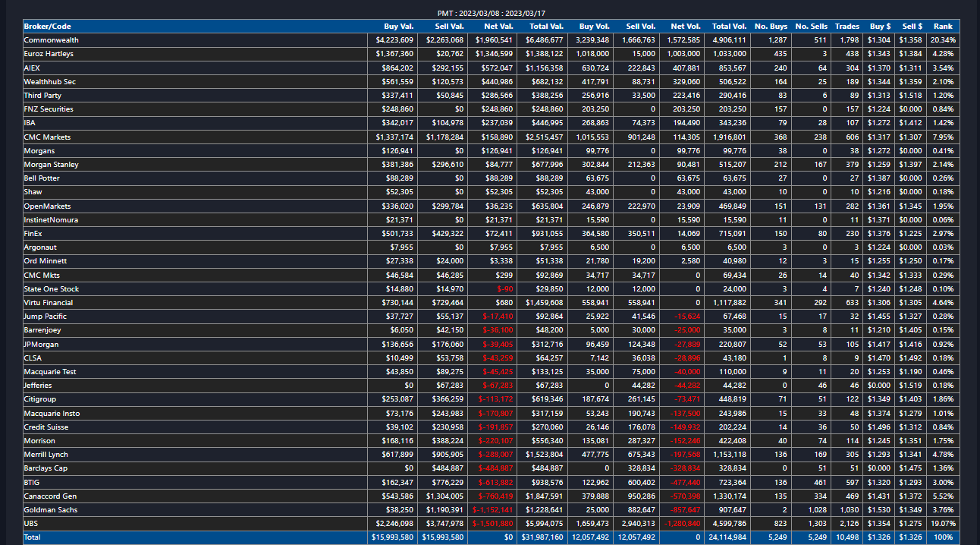Click the PMT date range title

tap(492, 13)
